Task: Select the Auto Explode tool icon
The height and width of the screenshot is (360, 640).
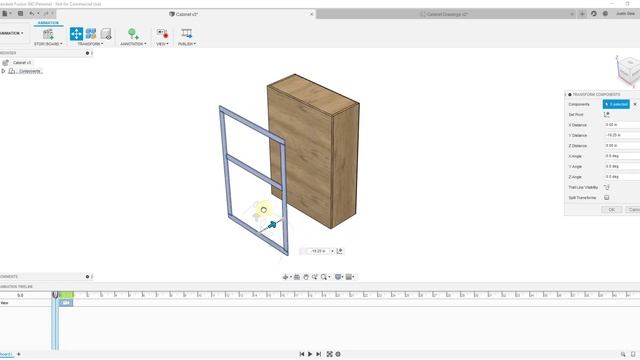Action: [x=91, y=34]
